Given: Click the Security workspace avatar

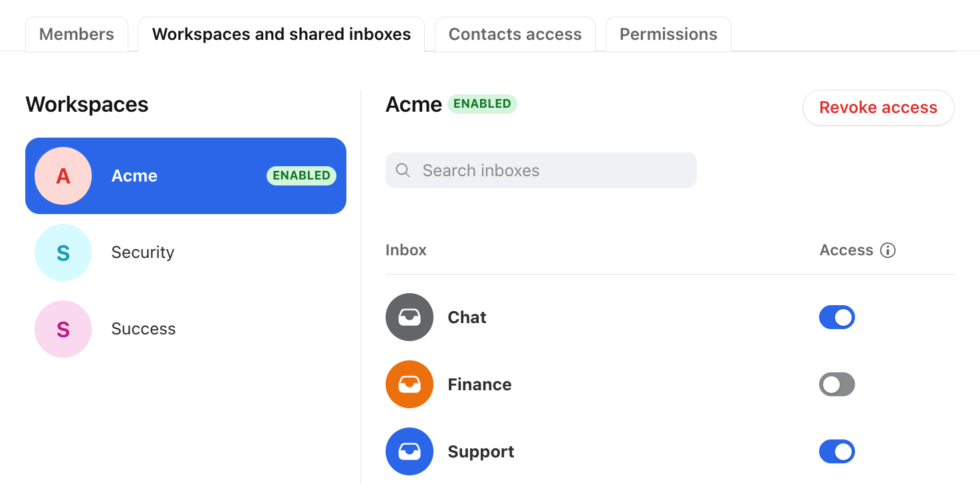Looking at the screenshot, I should [x=63, y=253].
